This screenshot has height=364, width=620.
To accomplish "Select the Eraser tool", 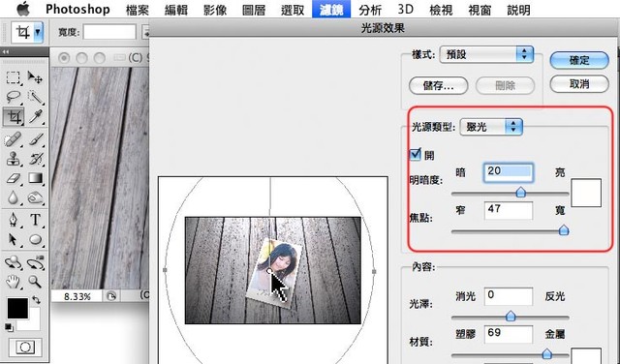I will pyautogui.click(x=13, y=179).
